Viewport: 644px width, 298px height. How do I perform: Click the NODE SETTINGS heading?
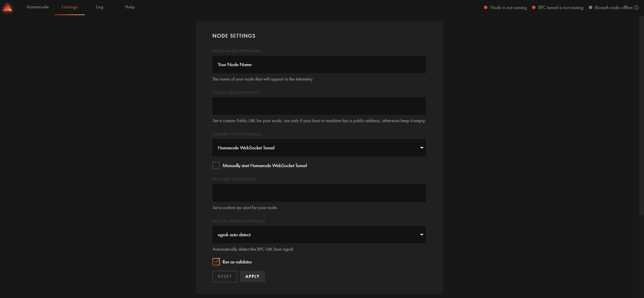click(x=234, y=36)
